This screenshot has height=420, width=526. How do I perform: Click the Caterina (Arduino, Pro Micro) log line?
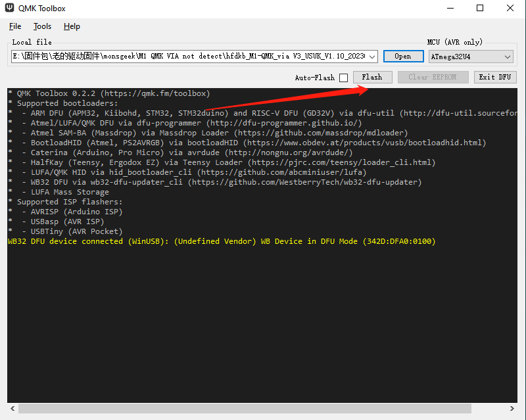(180, 152)
